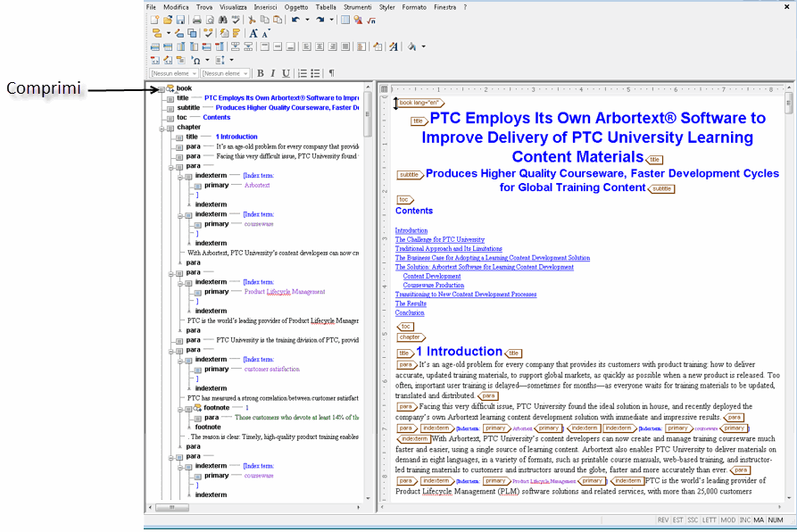Screen dimensions: 797x532
Task: Click the Insert Table icon
Action: click(345, 20)
